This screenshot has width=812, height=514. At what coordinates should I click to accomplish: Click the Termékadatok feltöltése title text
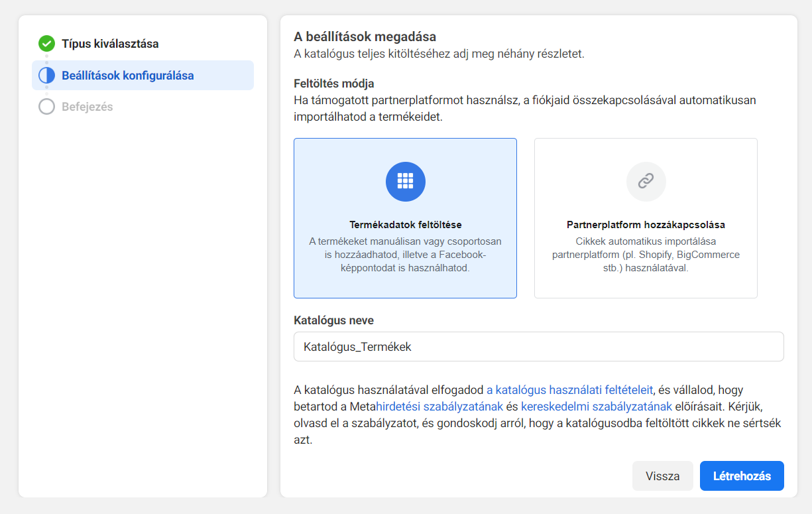(x=406, y=225)
